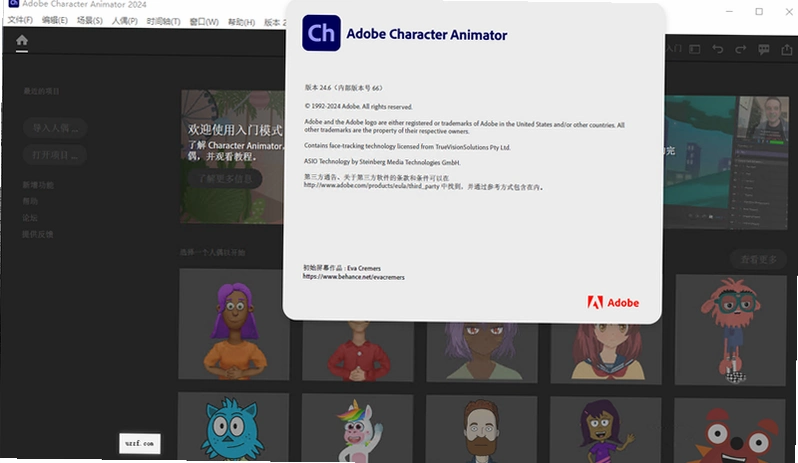Click the ASIO Technology by Steinberg text

point(382,162)
